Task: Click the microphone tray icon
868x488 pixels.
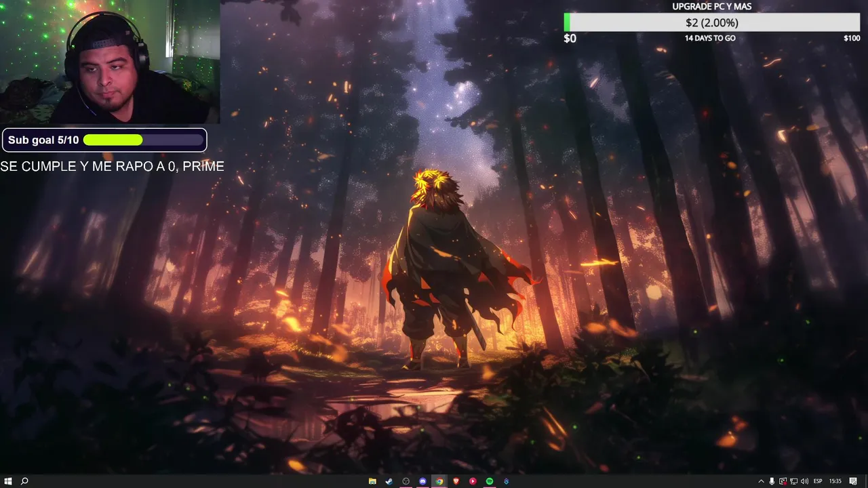Action: point(772,481)
